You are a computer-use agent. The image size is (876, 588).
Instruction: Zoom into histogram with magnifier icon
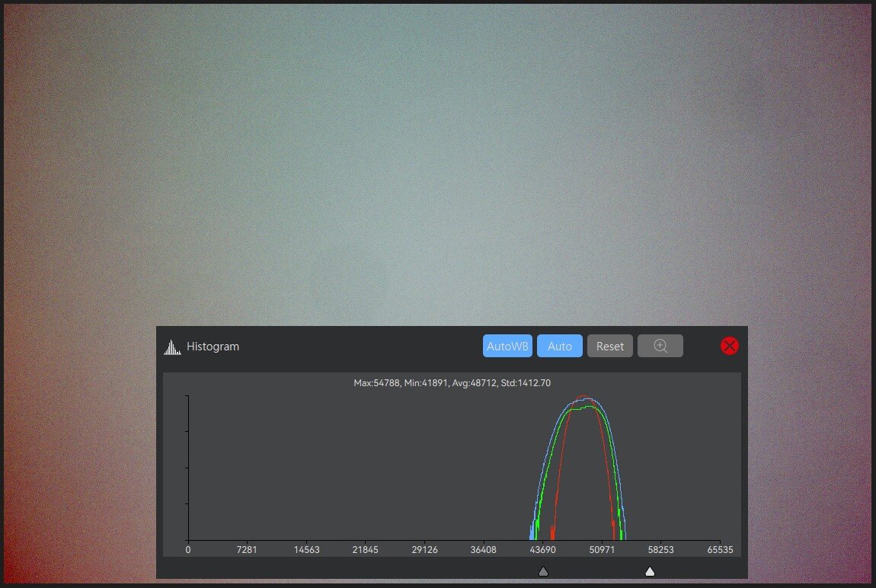tap(660, 347)
